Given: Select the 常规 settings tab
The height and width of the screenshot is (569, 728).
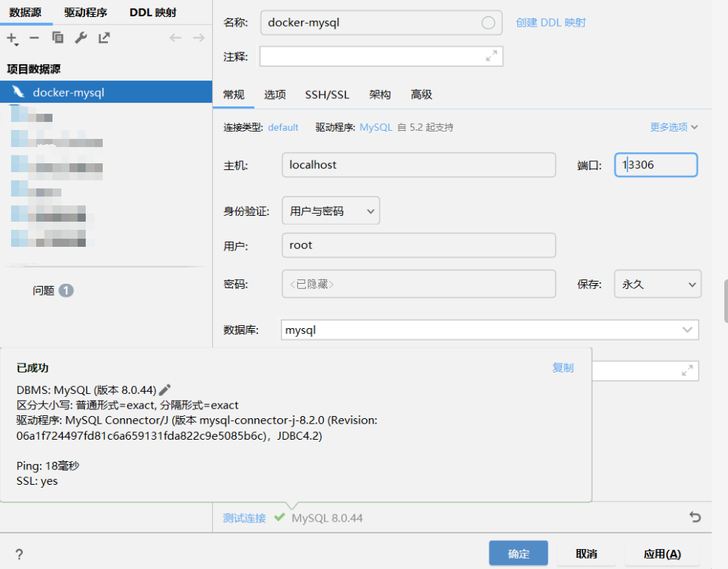Looking at the screenshot, I should coord(234,95).
